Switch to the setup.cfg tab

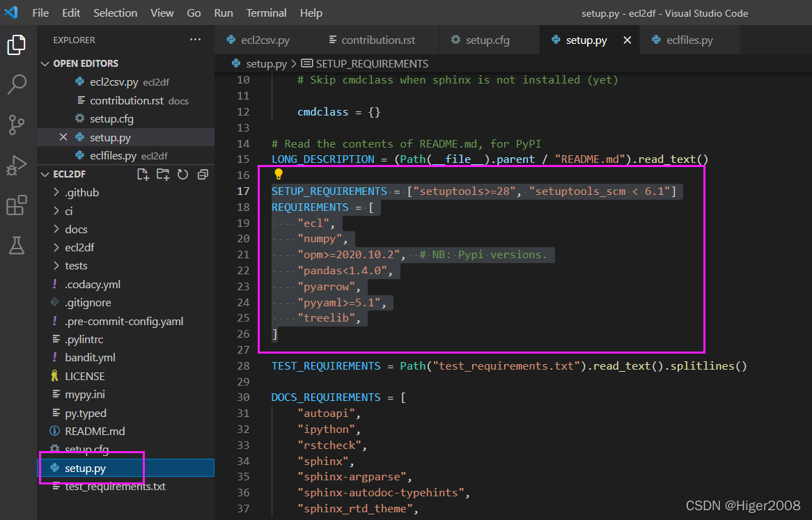coord(488,40)
